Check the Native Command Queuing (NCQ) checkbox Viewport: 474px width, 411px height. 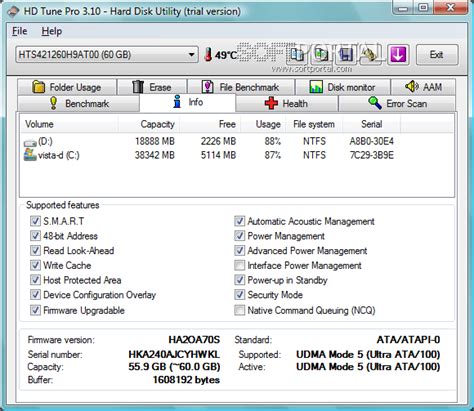(239, 310)
